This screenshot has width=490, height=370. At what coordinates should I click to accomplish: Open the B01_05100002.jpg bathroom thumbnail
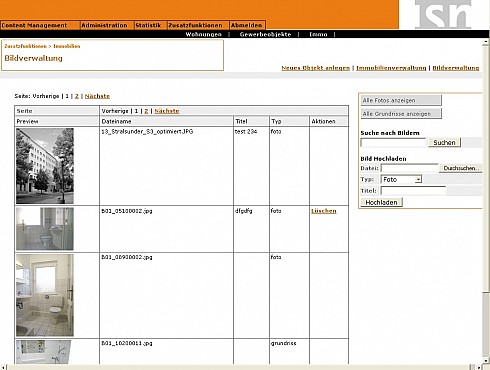[x=45, y=229]
